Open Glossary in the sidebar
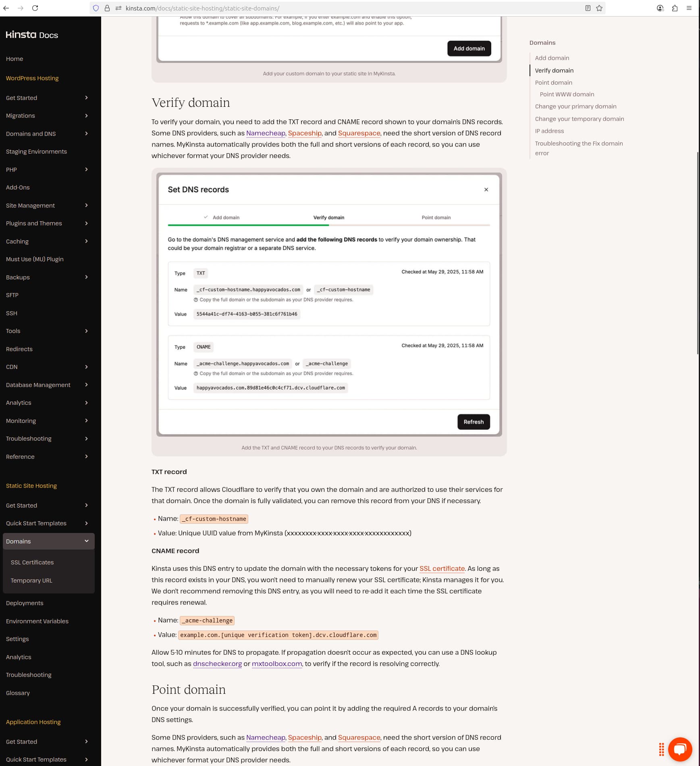 tap(18, 693)
